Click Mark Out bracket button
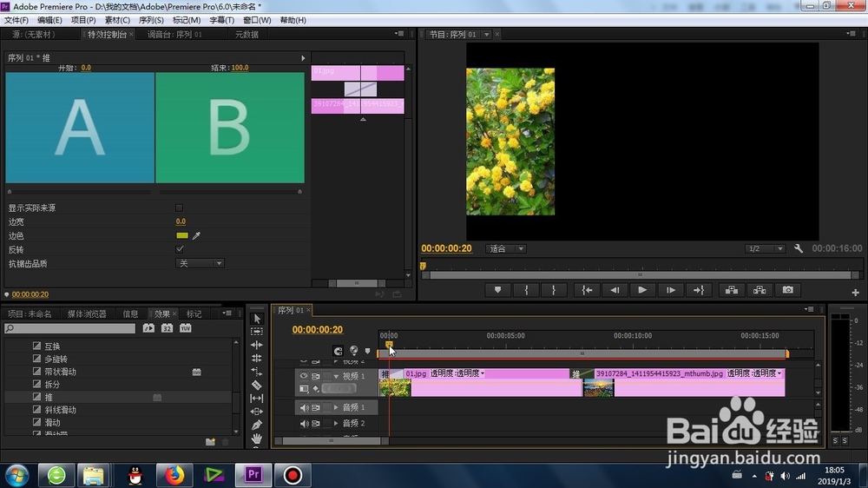 tap(554, 290)
